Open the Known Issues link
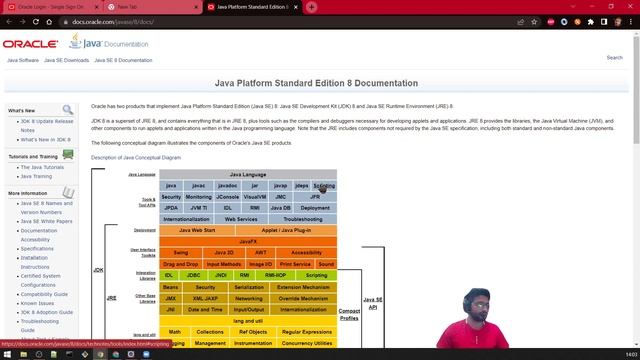Image resolution: width=640 pixels, height=360 pixels. (37, 303)
